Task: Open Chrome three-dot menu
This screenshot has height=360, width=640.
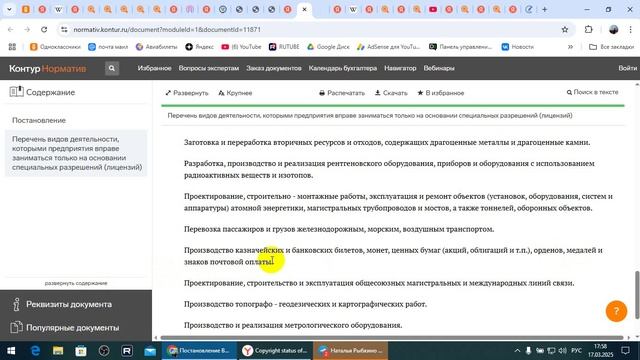Action: coord(630,29)
